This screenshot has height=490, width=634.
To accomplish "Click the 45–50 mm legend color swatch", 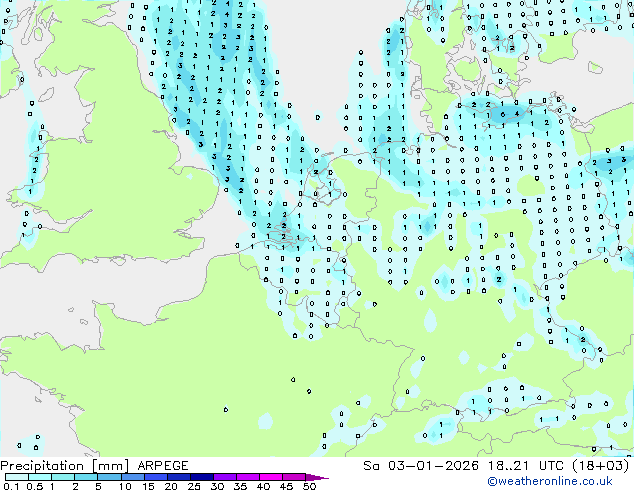I will click(294, 477).
